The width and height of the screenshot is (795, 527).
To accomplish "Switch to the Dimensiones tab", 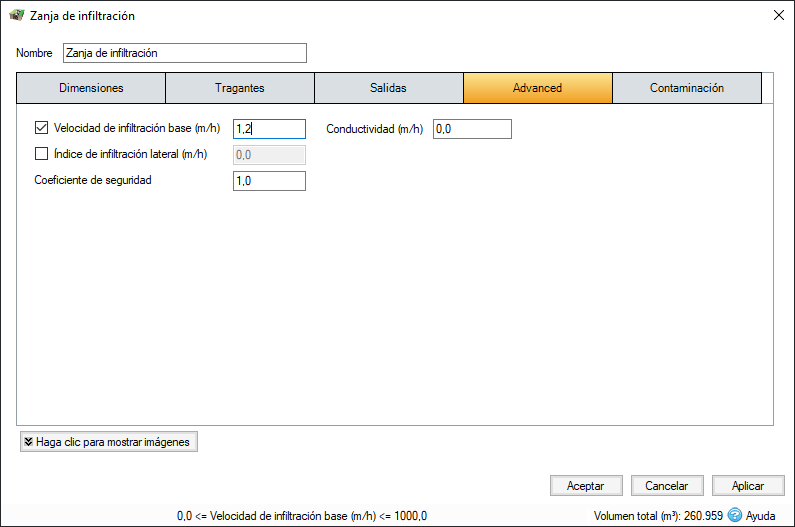I will pos(91,88).
